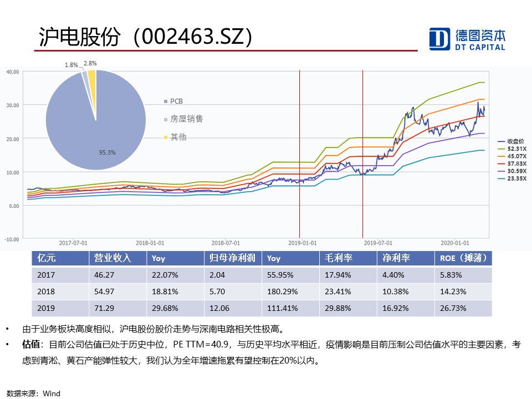Click the 40.00 y-axis label

[x=13, y=72]
